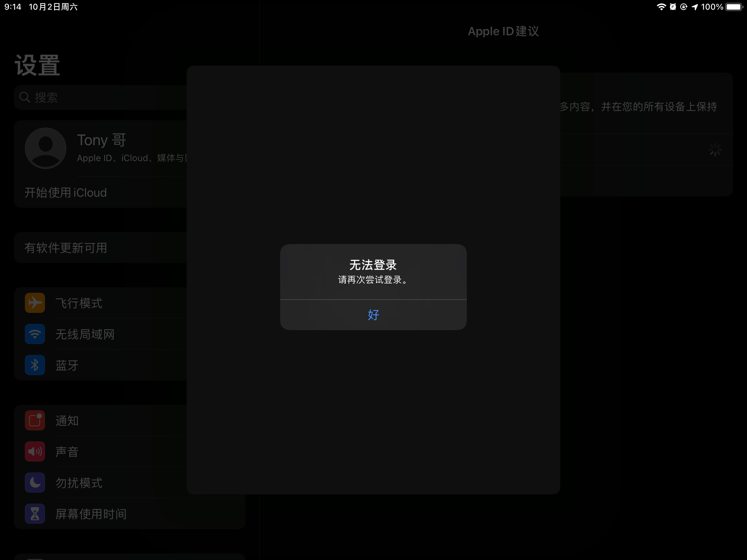747x560 pixels.
Task: Open 无线局域网 settings row
Action: click(x=85, y=334)
